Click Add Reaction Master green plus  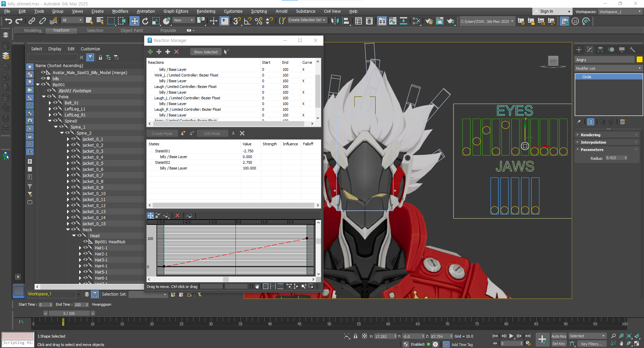tap(150, 52)
